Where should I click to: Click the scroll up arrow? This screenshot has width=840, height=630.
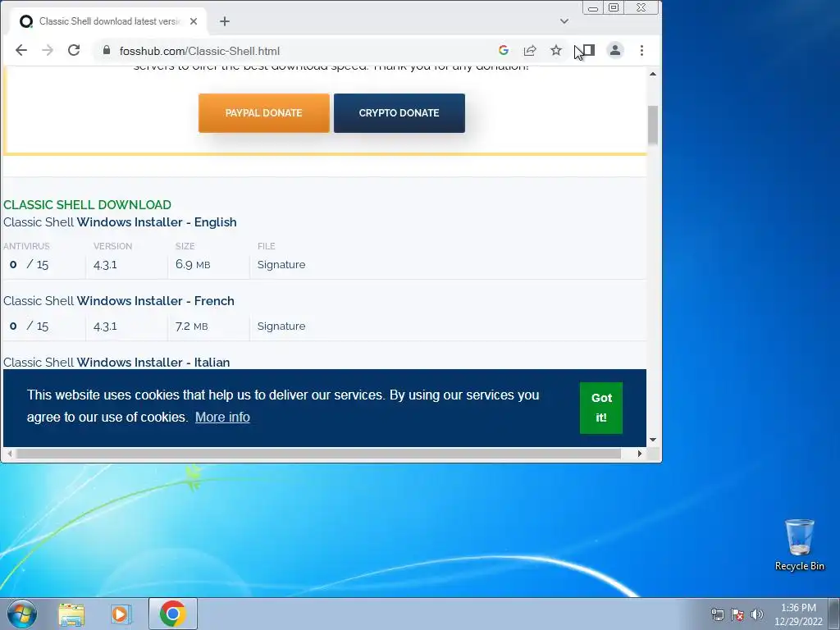(652, 74)
